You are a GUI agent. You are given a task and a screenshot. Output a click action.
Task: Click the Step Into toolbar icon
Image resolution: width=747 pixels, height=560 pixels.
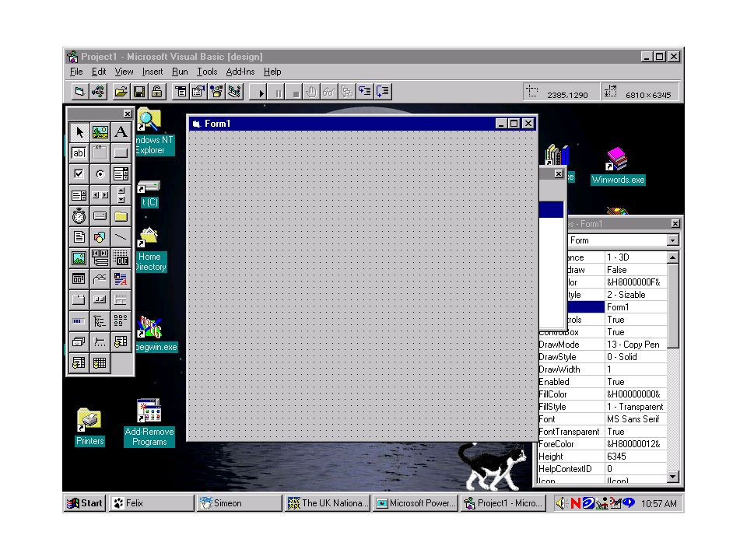point(365,92)
